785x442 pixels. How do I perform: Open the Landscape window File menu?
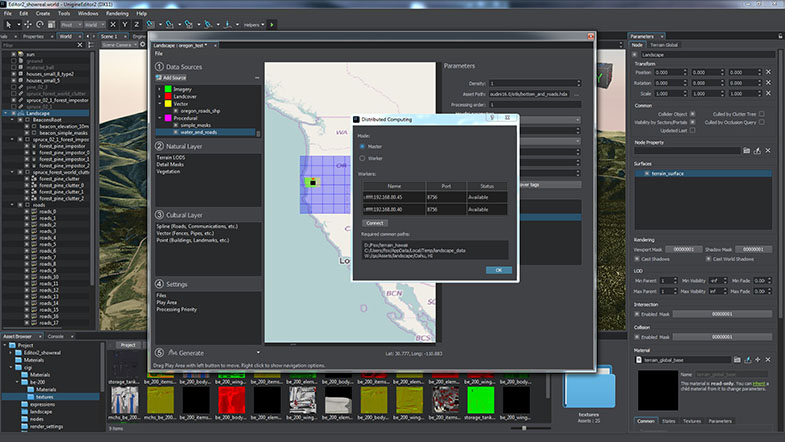click(x=159, y=54)
